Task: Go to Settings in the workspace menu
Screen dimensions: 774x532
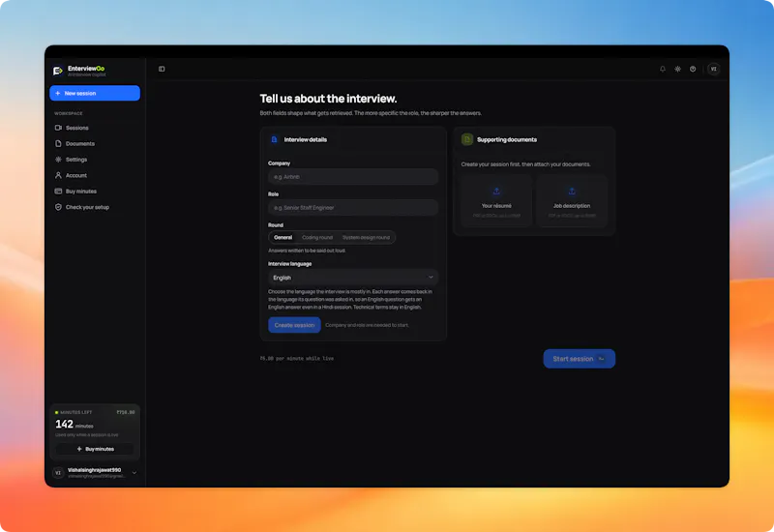Action: [95, 160]
